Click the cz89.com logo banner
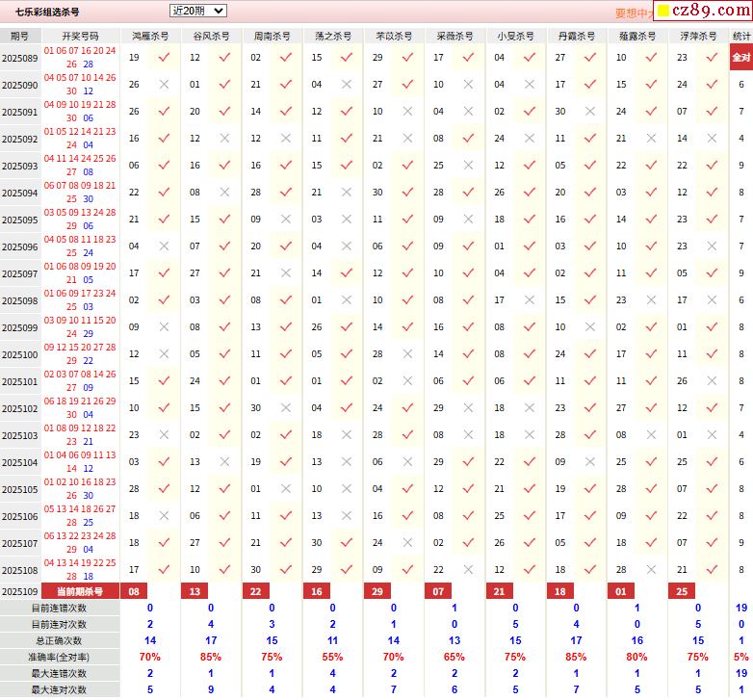Viewport: 753px width, 700px height. [x=703, y=10]
